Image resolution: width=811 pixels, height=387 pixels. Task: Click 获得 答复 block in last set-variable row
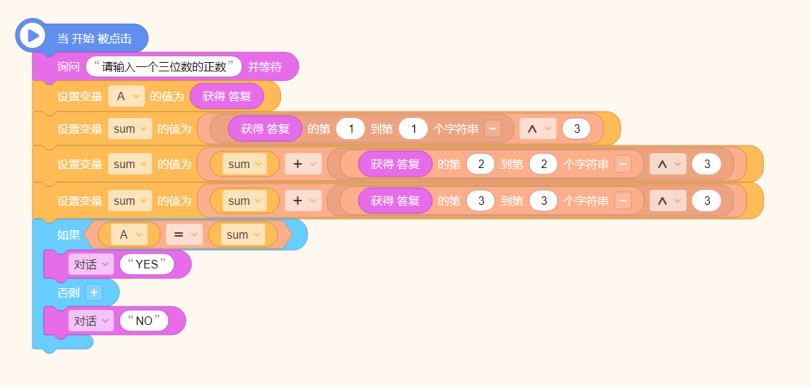tap(395, 201)
